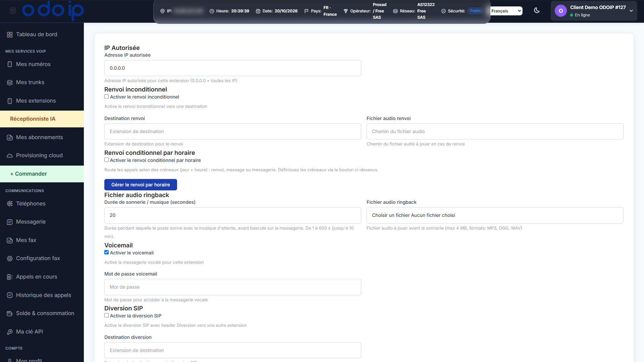
Task: Open Réceptionniste IA in the sidebar
Action: click(x=42, y=119)
